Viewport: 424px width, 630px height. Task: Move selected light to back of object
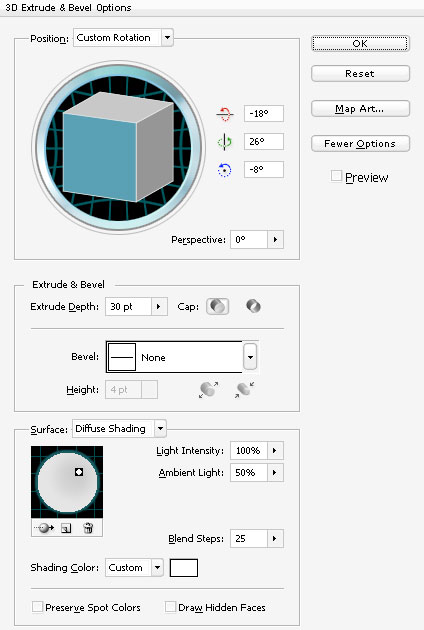tap(44, 528)
